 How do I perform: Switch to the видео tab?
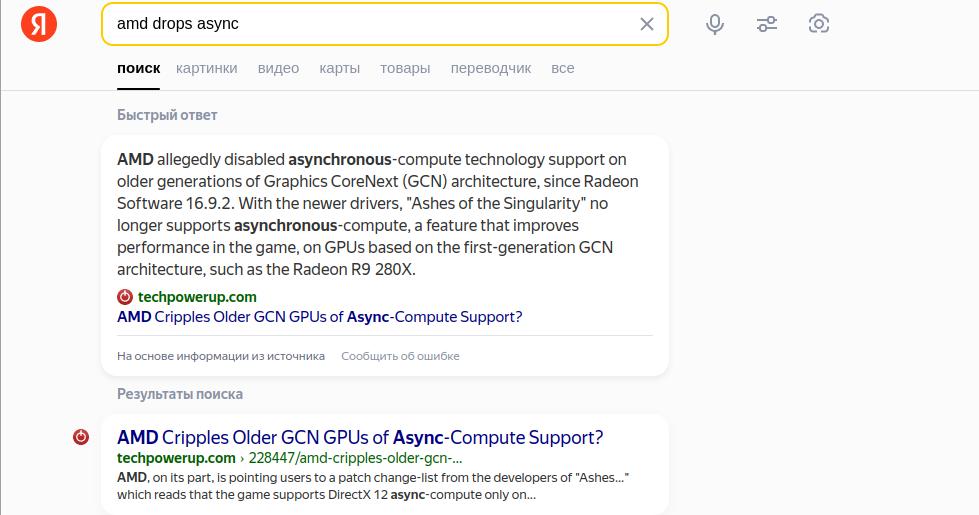click(x=278, y=68)
